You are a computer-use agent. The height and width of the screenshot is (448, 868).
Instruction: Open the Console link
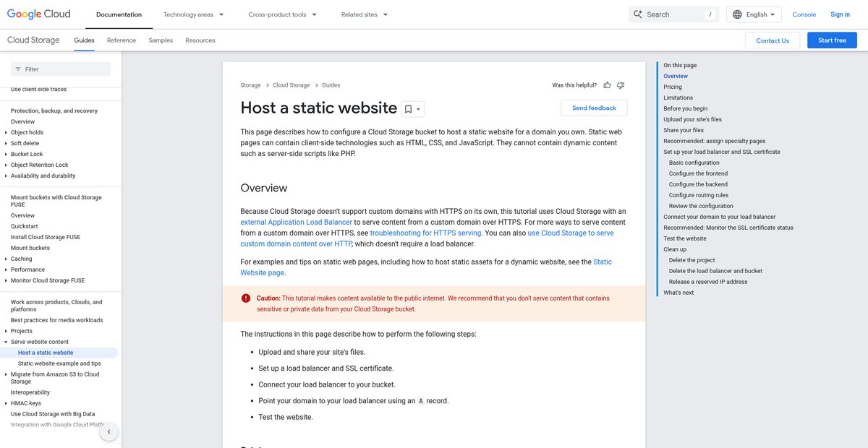pyautogui.click(x=804, y=14)
